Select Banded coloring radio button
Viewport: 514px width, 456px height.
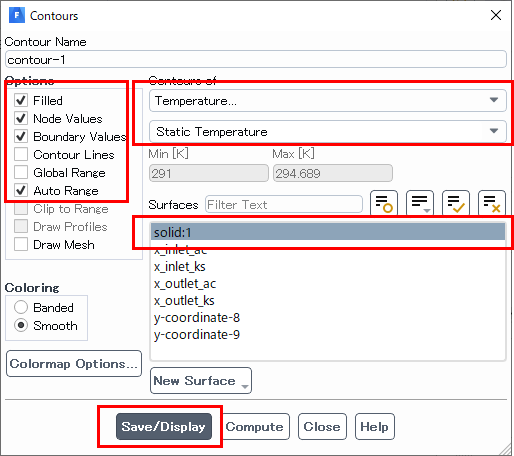21,307
